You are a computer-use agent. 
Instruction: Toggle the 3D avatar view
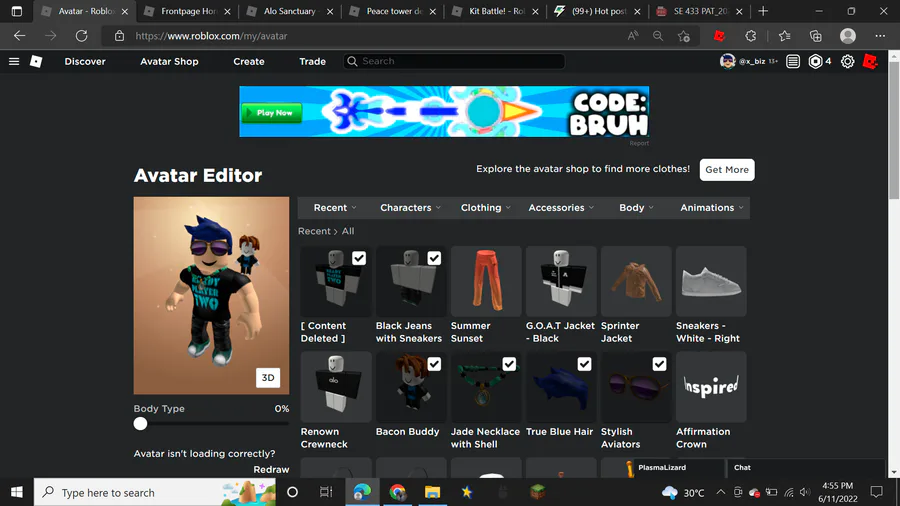[268, 377]
